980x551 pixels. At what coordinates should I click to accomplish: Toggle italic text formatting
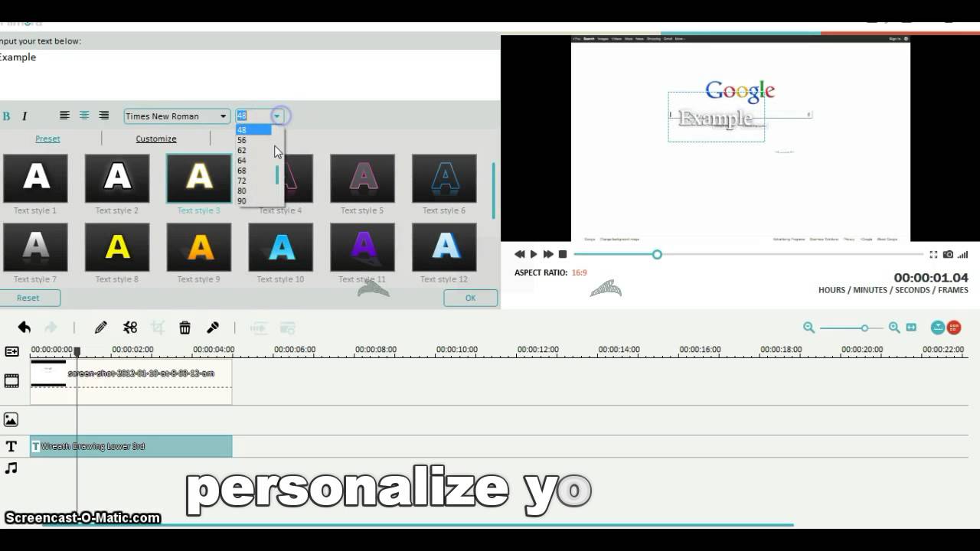(x=24, y=116)
